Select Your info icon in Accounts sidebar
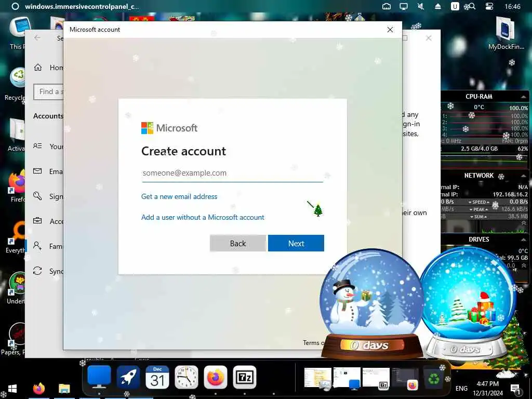This screenshot has width=532, height=399. [x=37, y=146]
